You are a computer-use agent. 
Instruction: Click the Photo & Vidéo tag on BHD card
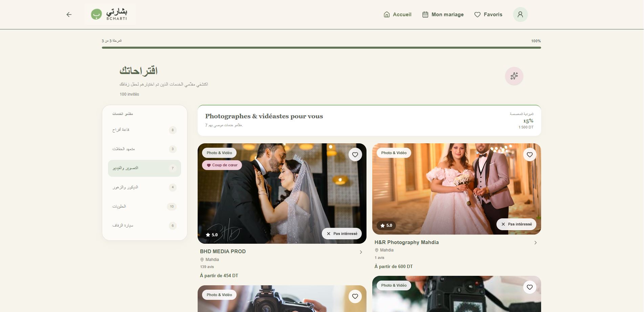(x=219, y=153)
